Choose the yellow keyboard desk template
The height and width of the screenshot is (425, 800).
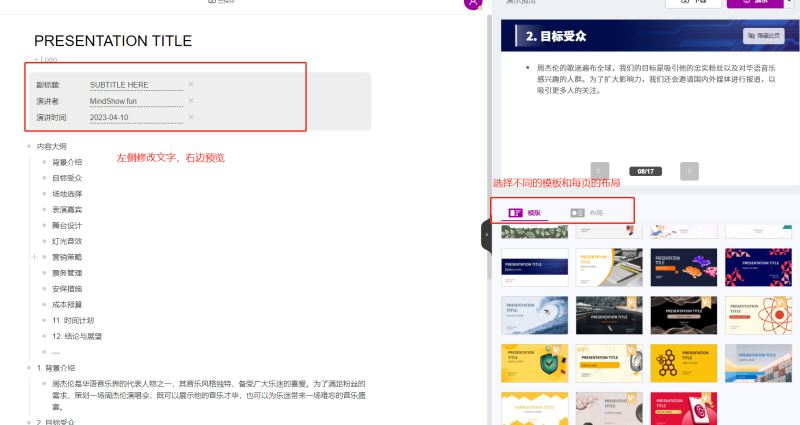609,267
